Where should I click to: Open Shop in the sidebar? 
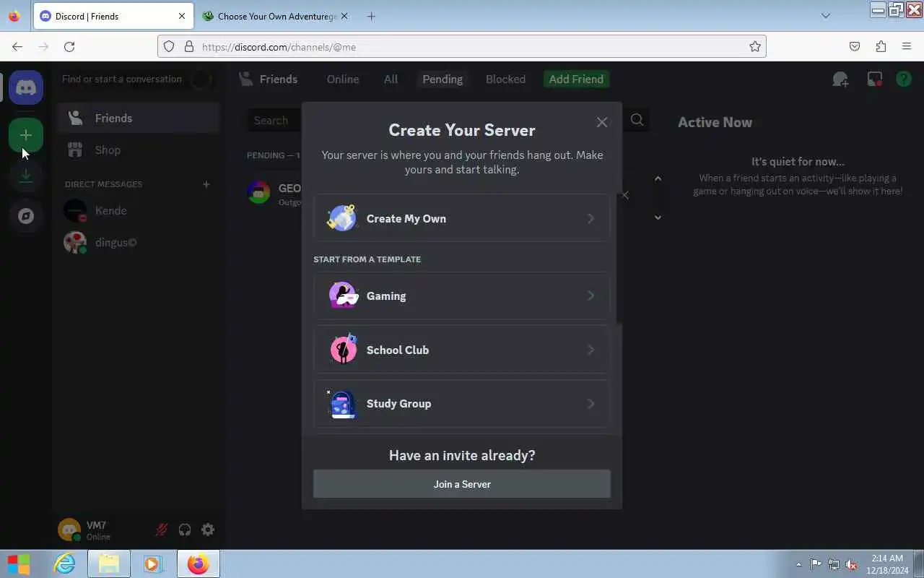pyautogui.click(x=138, y=150)
